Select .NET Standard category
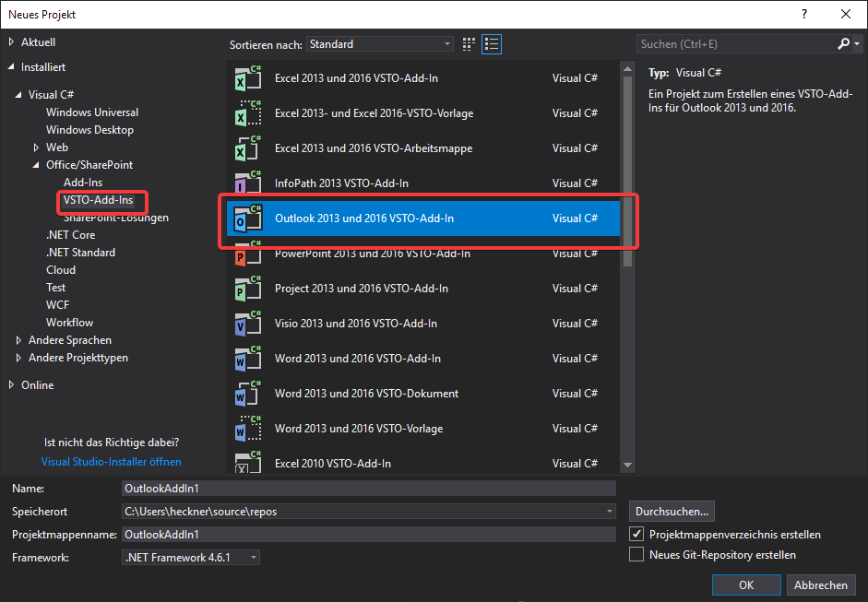The image size is (868, 602). (80, 253)
